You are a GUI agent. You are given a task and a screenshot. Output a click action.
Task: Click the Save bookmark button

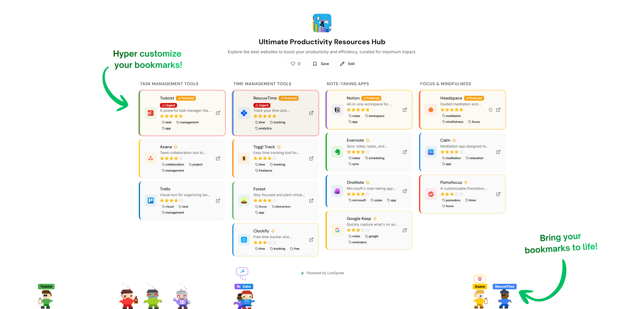point(321,64)
